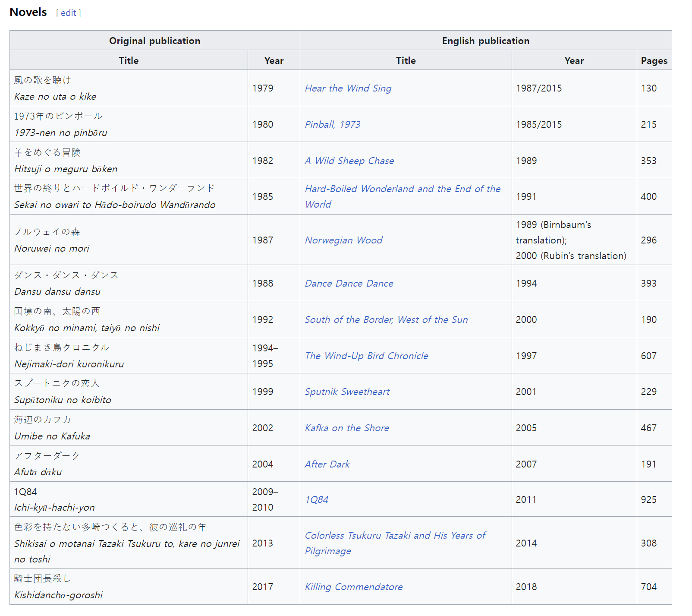Click the original year 1982 cell
Viewport: 692px width, 616px height.
tap(274, 161)
